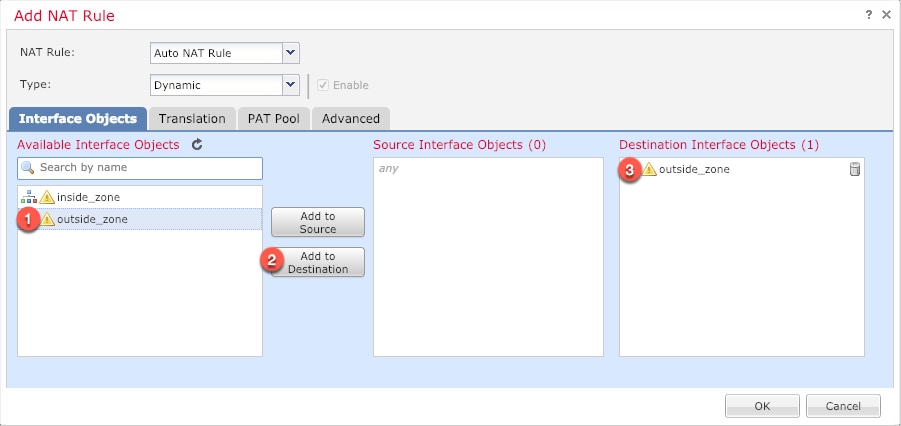This screenshot has width=901, height=426.
Task: Toggle the Enable checkbox
Action: 323,85
